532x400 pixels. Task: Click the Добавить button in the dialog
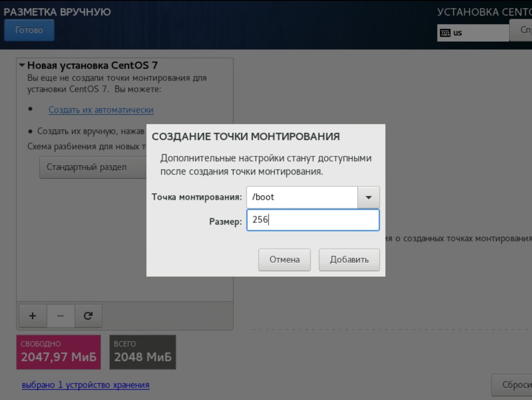coord(349,260)
